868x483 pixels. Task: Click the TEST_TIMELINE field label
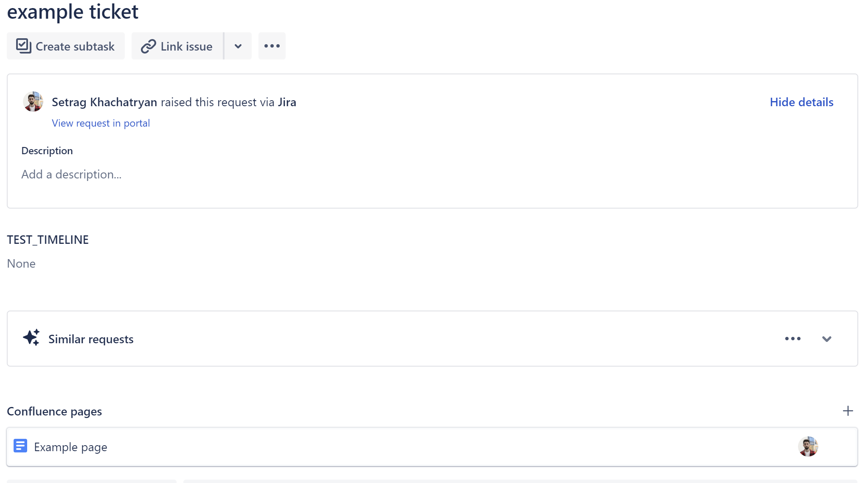coord(48,240)
